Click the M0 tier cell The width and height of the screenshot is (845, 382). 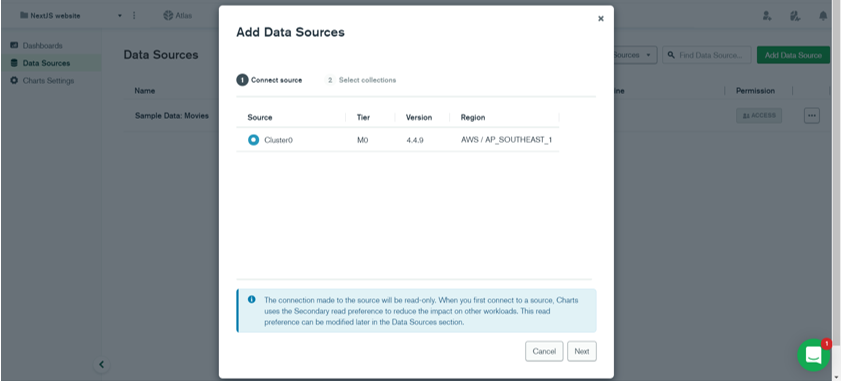tap(362, 140)
